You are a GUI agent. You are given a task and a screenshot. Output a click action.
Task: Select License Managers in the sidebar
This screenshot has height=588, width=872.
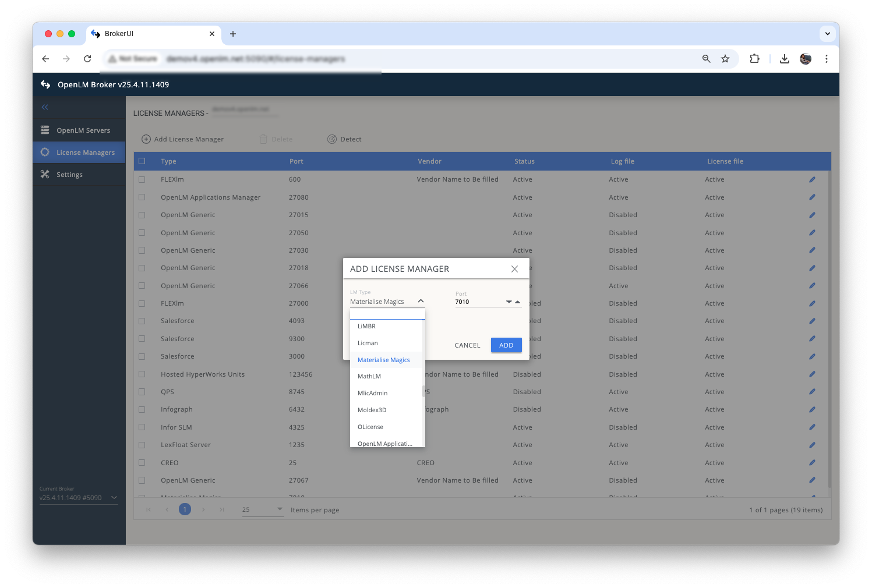(x=85, y=152)
